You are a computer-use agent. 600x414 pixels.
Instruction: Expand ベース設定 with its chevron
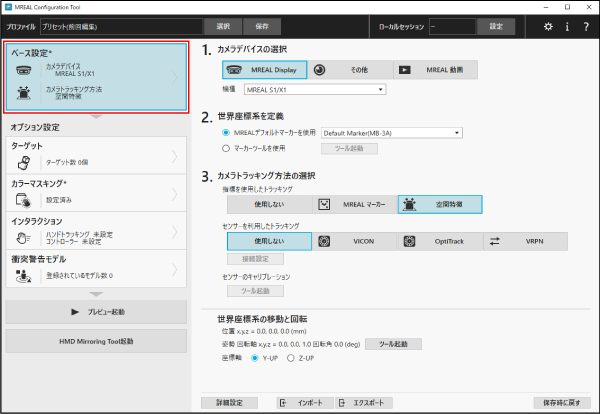[174, 77]
